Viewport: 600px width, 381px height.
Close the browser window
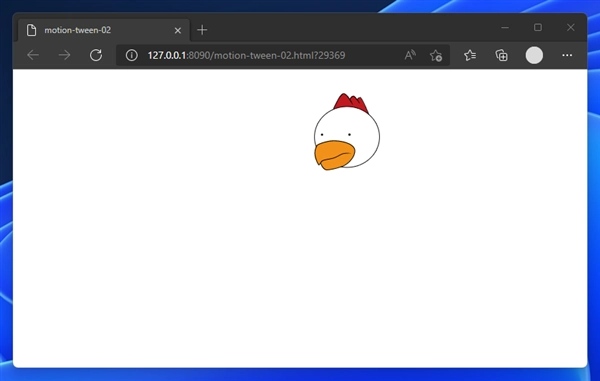click(571, 28)
